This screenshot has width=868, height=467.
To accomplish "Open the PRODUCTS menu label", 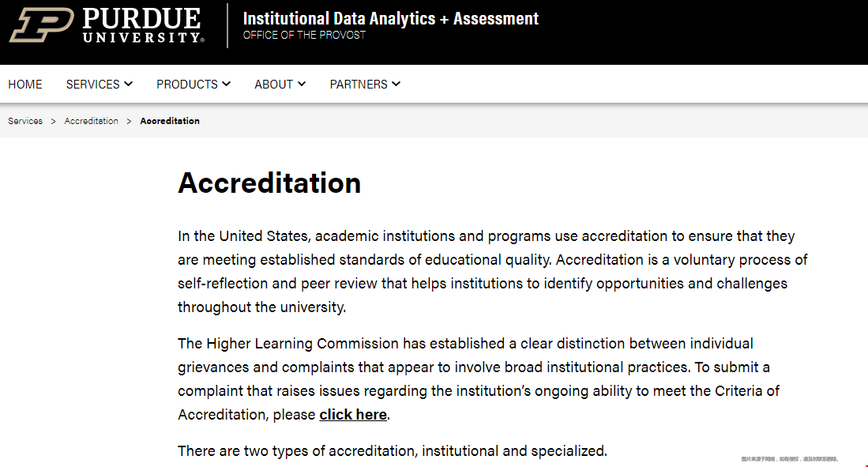I will click(186, 85).
